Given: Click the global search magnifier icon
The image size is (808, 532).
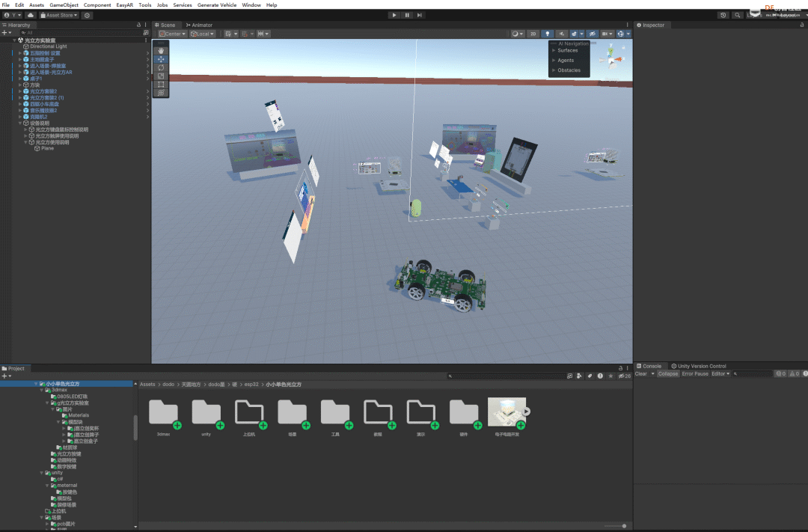Looking at the screenshot, I should coord(738,15).
